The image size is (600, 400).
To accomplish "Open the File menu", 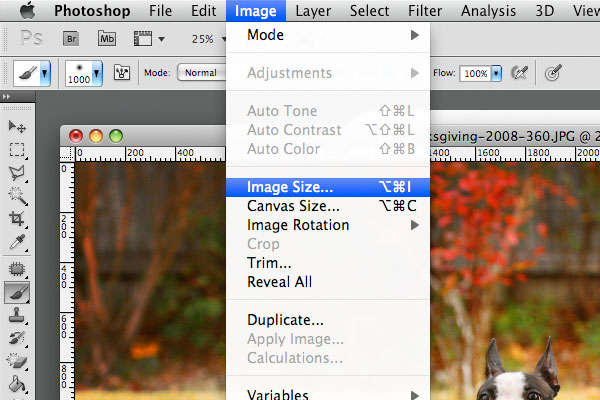I will (x=160, y=11).
